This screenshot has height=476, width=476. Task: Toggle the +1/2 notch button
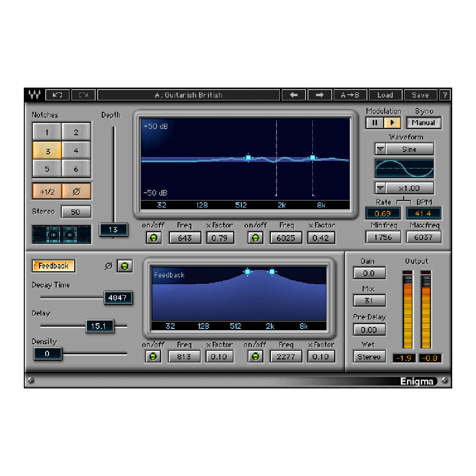click(47, 191)
